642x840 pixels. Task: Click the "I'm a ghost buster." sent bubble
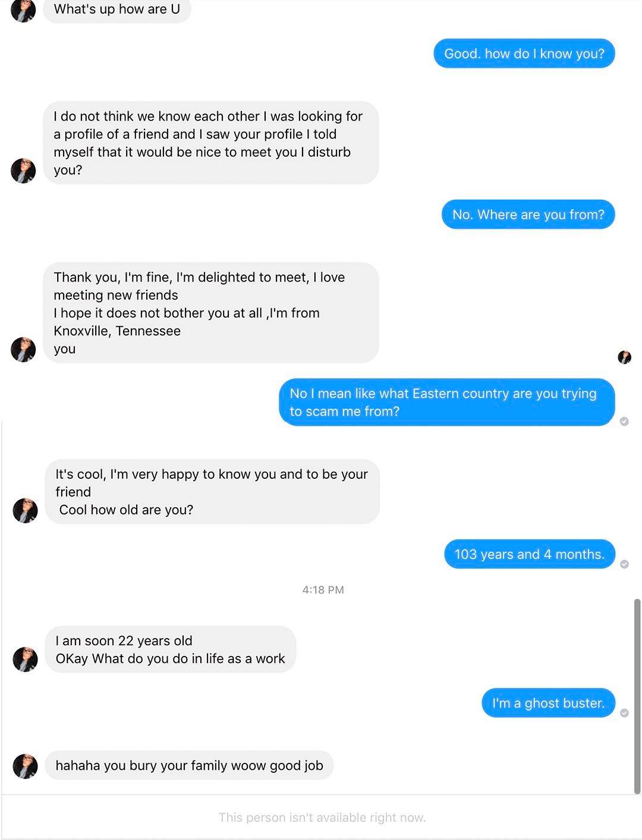click(547, 703)
